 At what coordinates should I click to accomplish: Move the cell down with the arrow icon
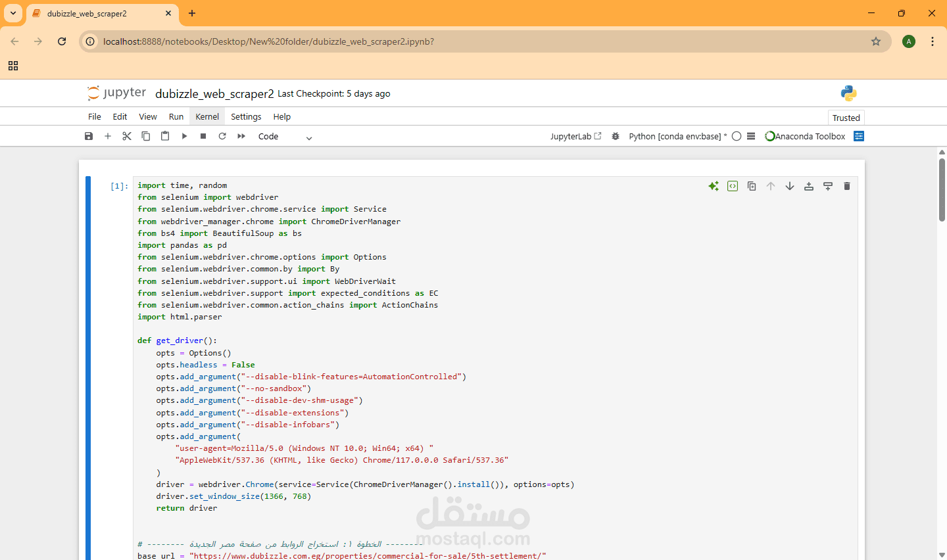point(790,186)
